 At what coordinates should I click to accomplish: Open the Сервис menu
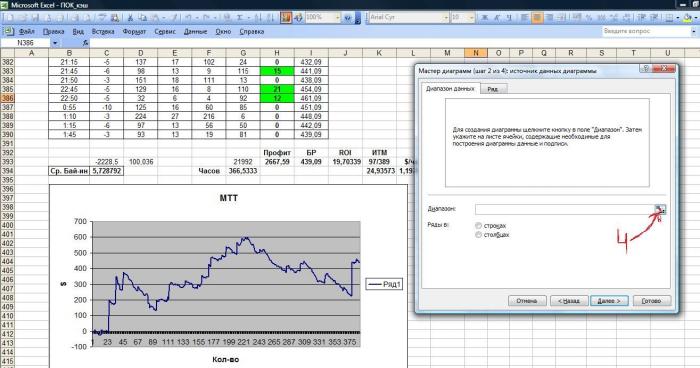point(165,32)
